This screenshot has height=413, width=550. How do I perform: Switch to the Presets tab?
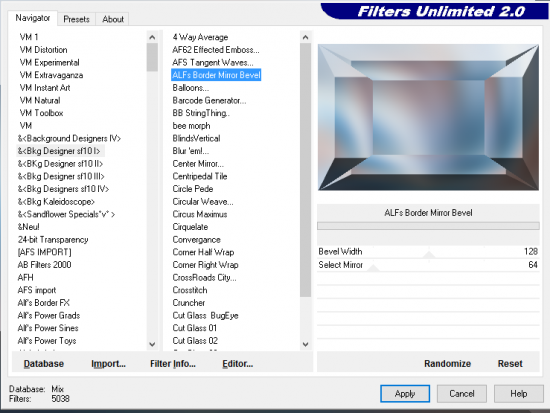point(76,19)
